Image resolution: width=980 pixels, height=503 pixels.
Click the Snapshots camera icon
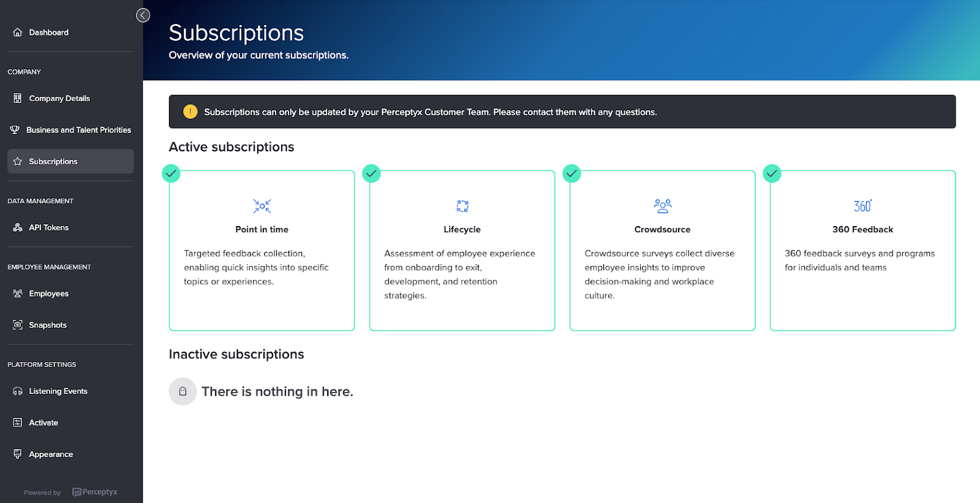[x=18, y=325]
